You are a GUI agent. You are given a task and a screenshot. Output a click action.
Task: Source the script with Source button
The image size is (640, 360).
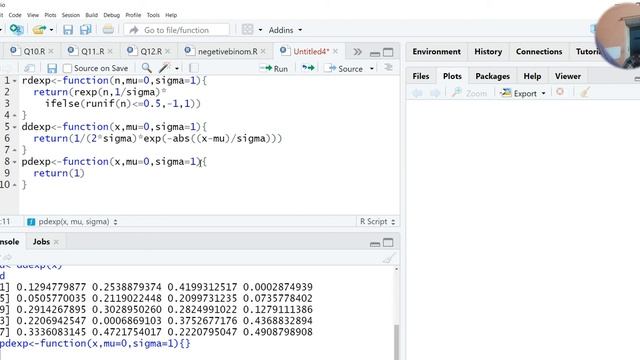click(x=344, y=69)
